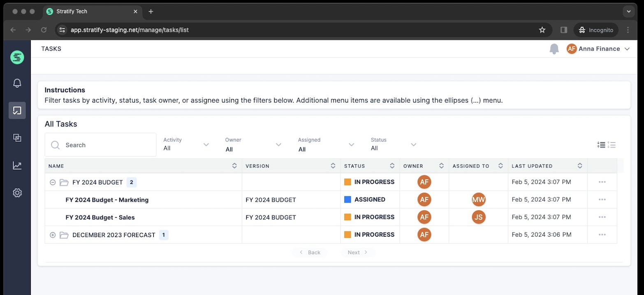Select the compact row density icon above the table
This screenshot has width=644, height=295.
(601, 145)
